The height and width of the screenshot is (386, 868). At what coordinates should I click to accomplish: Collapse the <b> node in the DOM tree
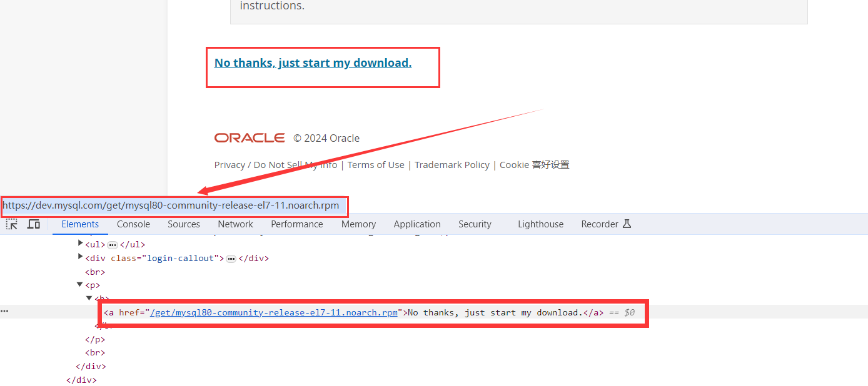(89, 298)
